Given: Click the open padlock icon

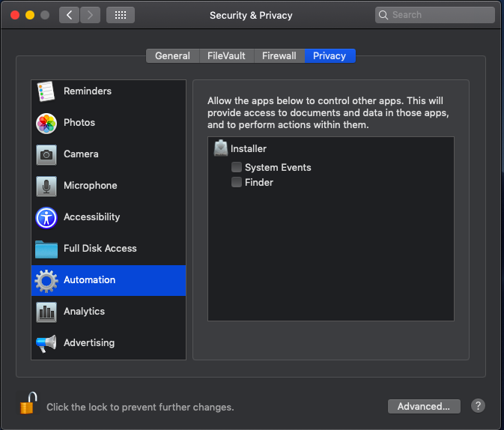Looking at the screenshot, I should (28, 403).
